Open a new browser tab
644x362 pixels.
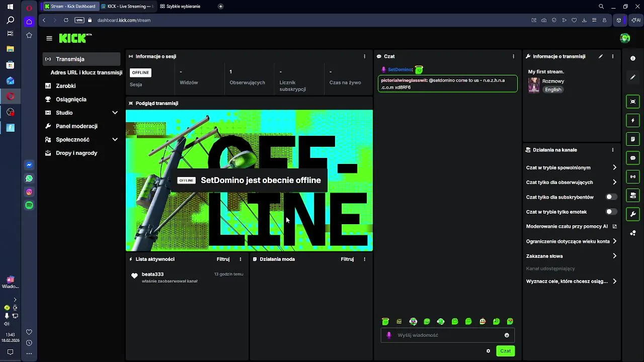[220, 6]
